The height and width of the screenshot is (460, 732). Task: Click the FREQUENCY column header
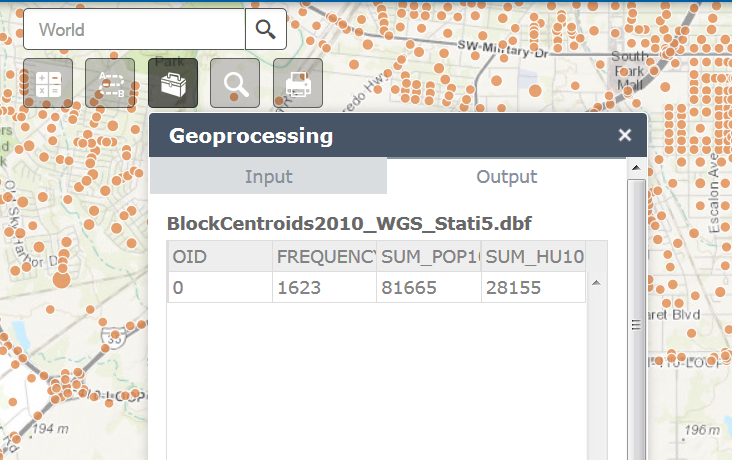pos(324,256)
